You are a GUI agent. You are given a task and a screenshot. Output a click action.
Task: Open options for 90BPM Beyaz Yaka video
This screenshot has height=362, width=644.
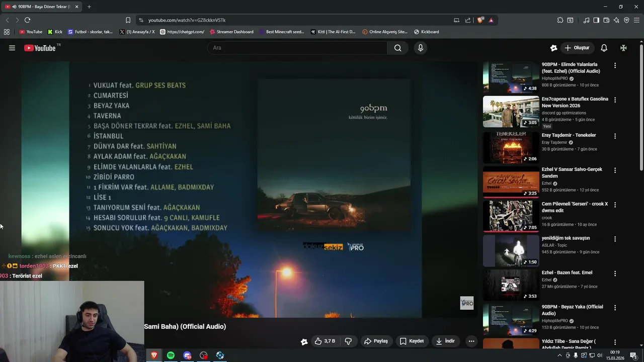point(615,308)
